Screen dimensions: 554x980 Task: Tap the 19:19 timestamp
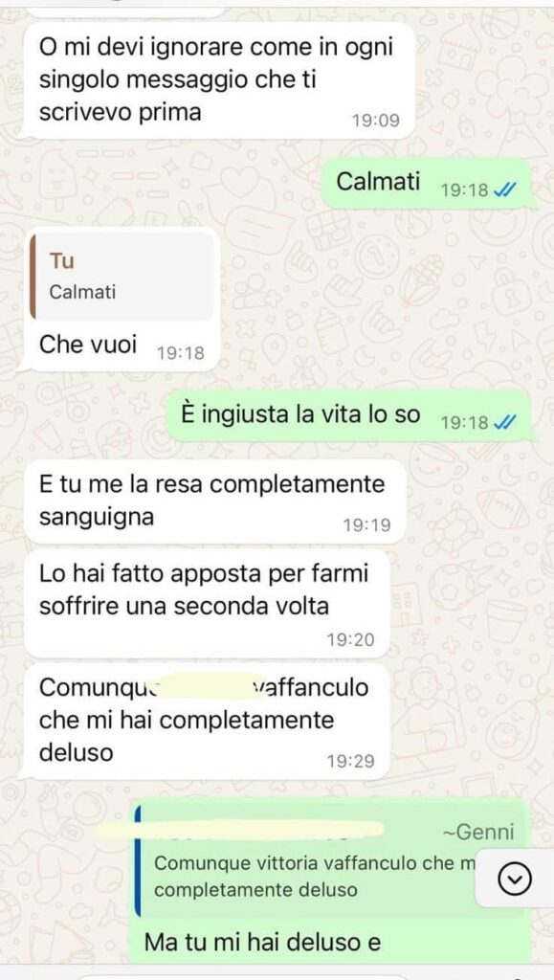click(x=366, y=524)
